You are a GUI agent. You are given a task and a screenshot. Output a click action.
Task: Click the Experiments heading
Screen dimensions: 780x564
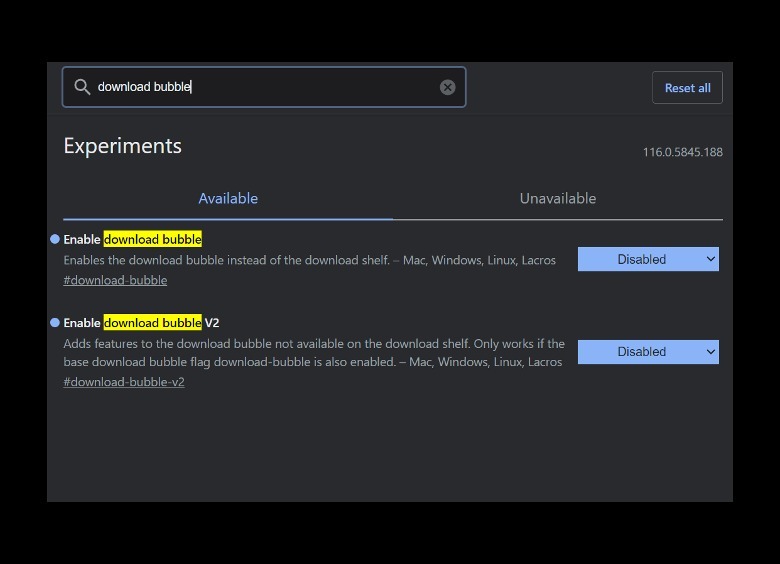(x=122, y=146)
